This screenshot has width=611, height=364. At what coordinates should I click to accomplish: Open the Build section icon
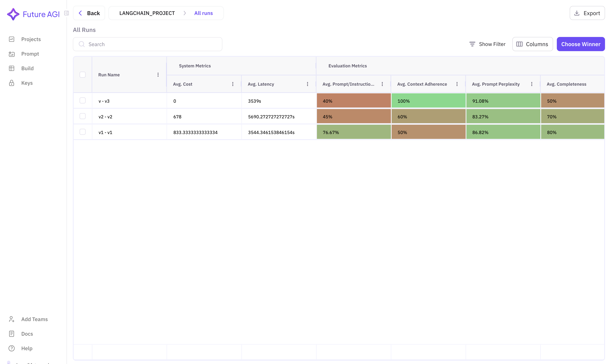click(x=12, y=68)
